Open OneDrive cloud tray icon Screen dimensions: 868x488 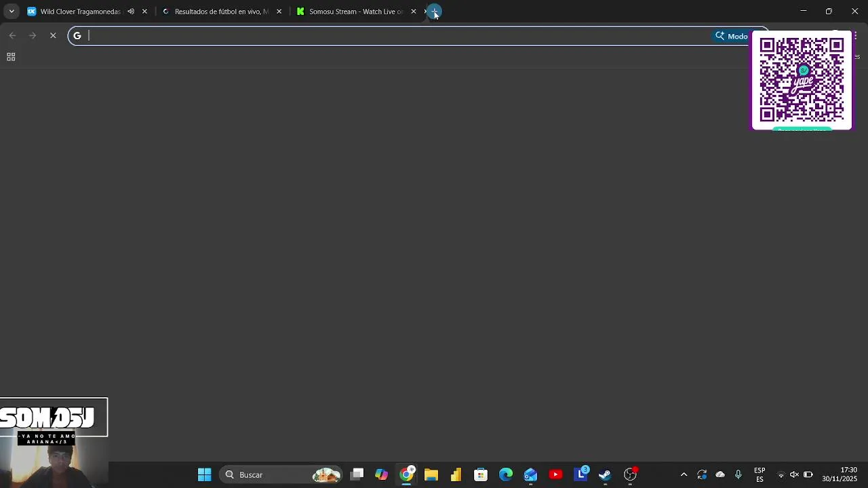[x=720, y=474]
